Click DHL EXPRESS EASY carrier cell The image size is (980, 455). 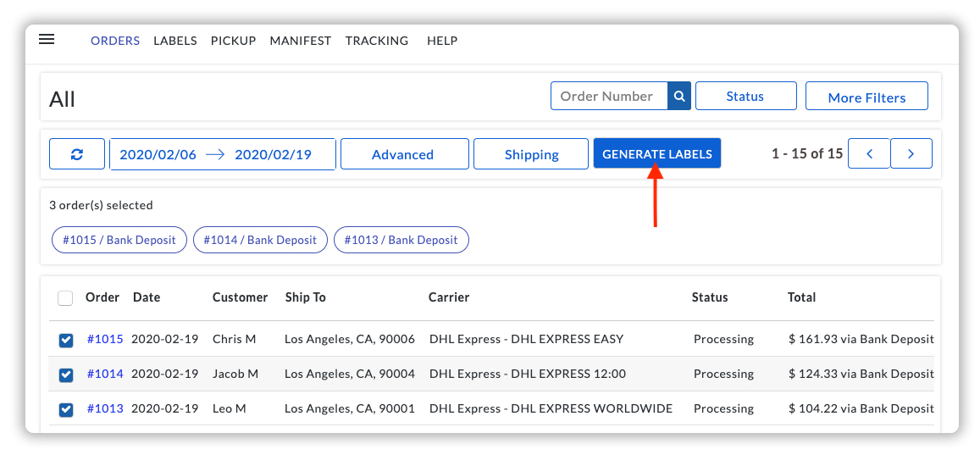(x=526, y=340)
